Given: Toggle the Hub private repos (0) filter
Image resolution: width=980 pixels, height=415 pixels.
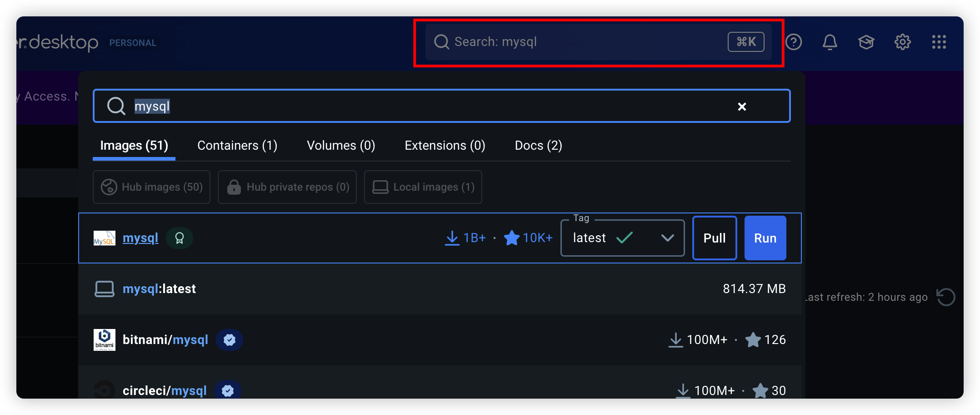Looking at the screenshot, I should click(x=287, y=187).
